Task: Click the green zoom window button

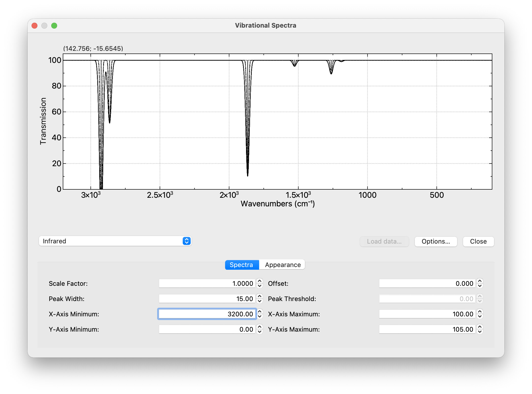Action: [54, 26]
